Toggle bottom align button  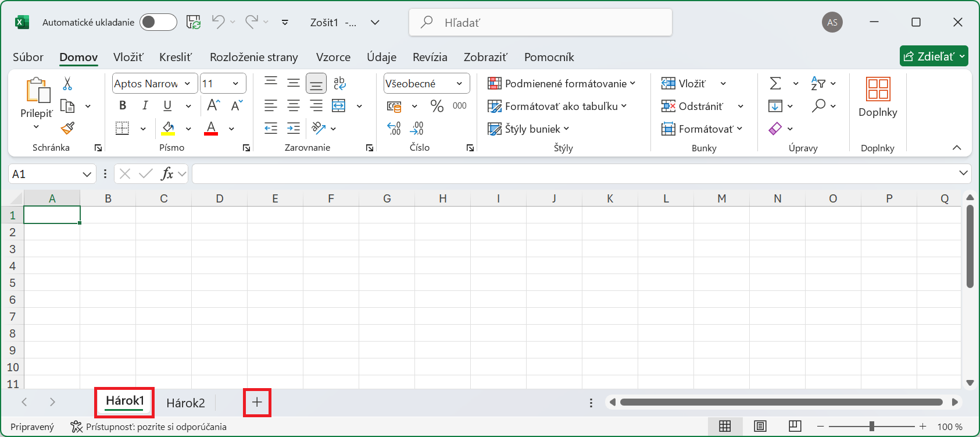tap(316, 83)
